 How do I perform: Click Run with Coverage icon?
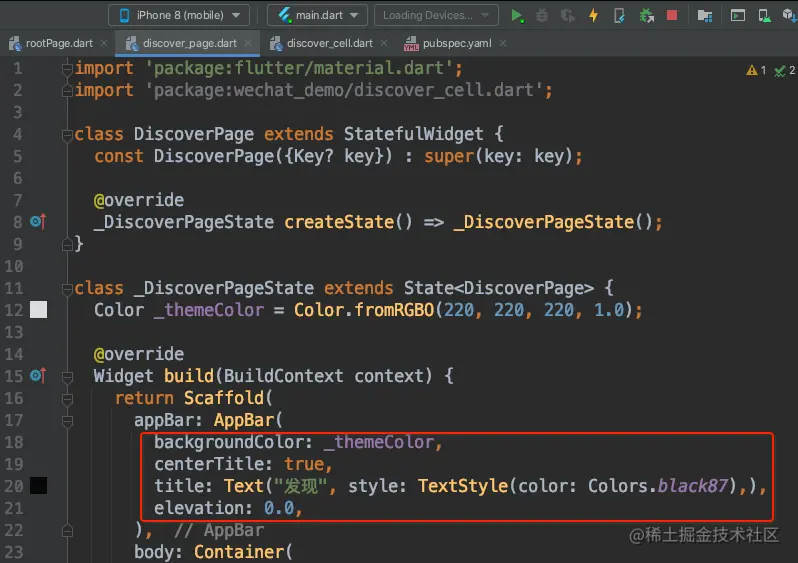(x=567, y=15)
